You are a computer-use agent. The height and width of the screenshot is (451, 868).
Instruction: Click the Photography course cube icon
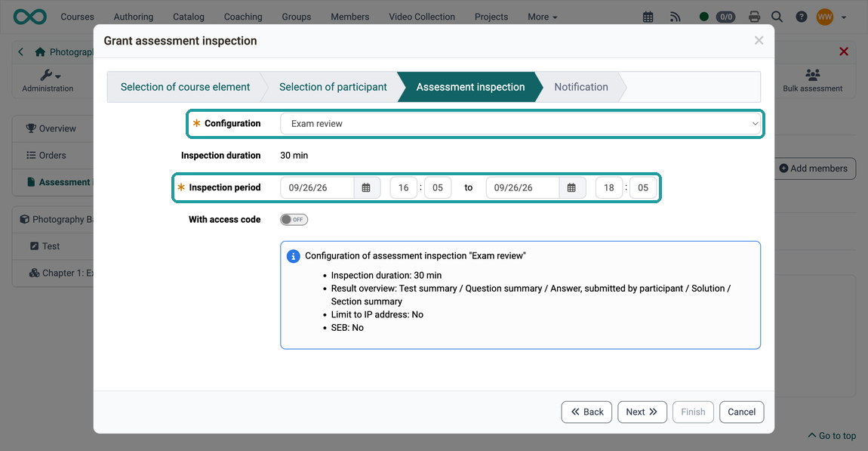pos(24,219)
